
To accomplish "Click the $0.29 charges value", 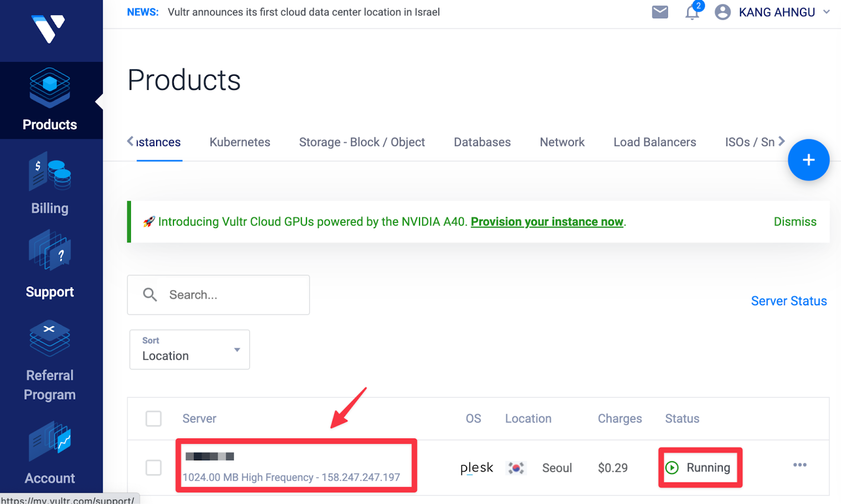I will pyautogui.click(x=612, y=468).
